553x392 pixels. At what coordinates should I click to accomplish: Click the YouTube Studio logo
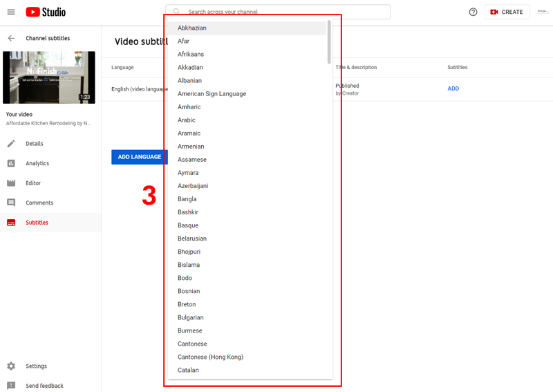tap(46, 12)
